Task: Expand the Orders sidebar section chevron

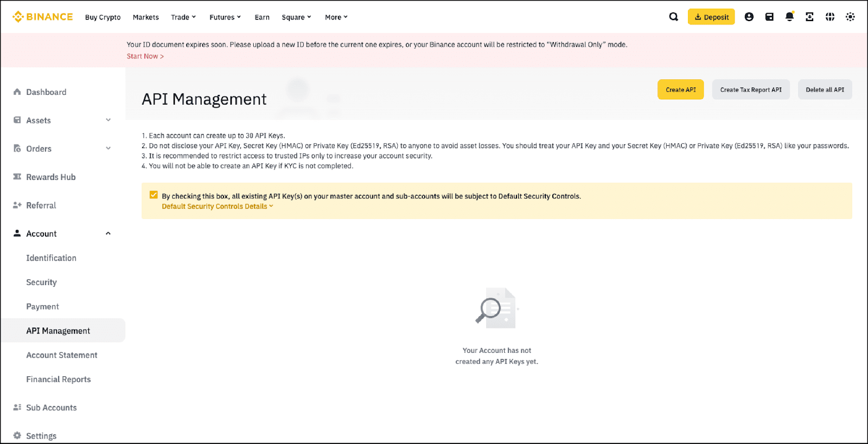Action: click(x=108, y=148)
